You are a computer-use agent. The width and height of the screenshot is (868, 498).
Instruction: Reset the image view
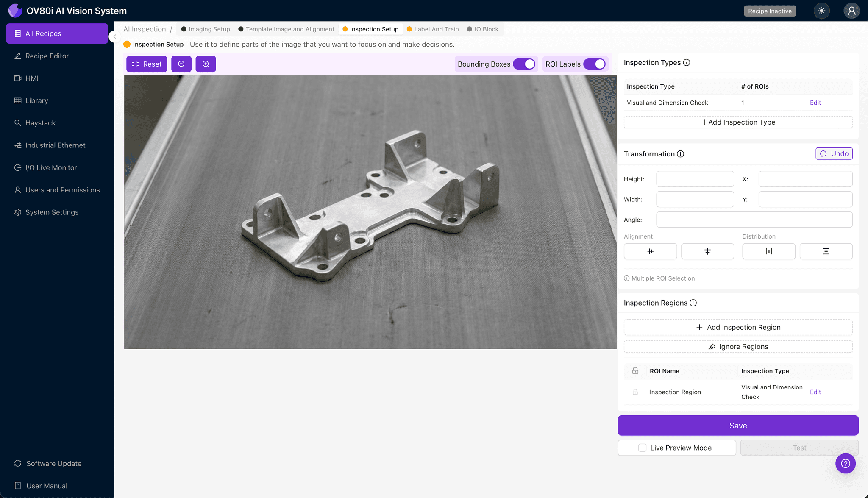(147, 64)
